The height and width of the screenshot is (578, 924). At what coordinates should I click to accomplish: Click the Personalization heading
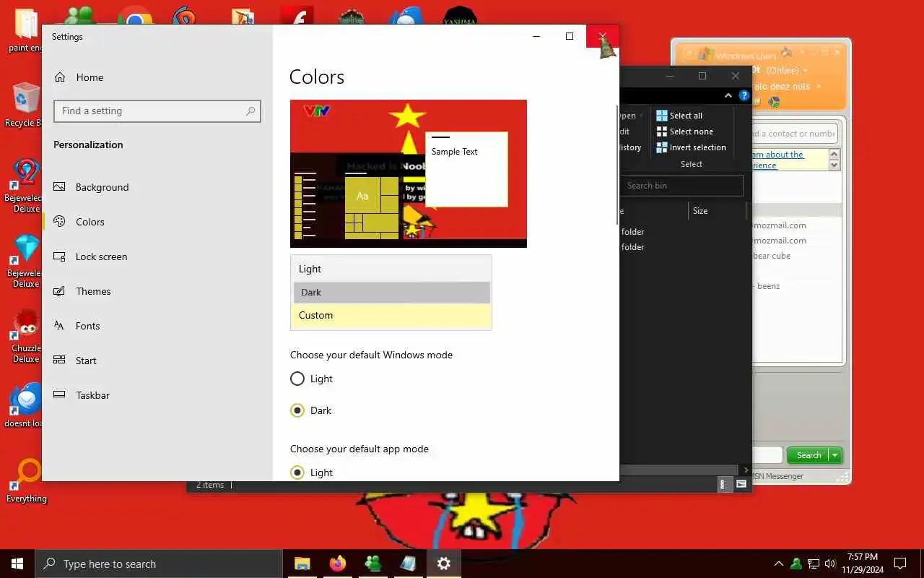click(88, 144)
